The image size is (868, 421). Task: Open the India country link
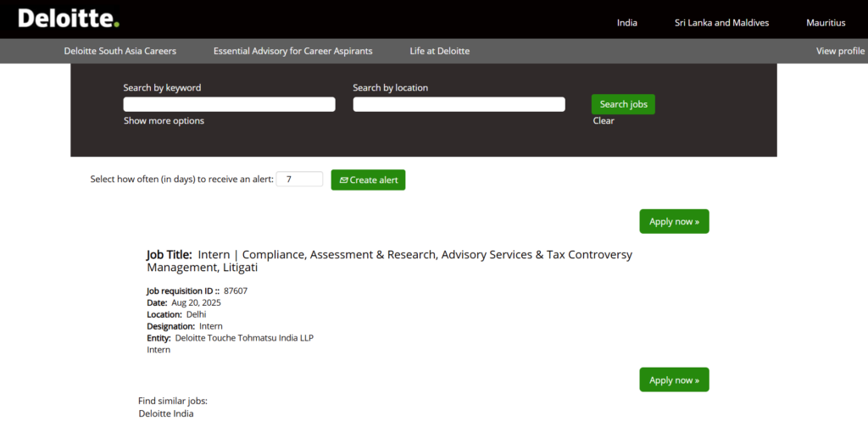point(627,23)
